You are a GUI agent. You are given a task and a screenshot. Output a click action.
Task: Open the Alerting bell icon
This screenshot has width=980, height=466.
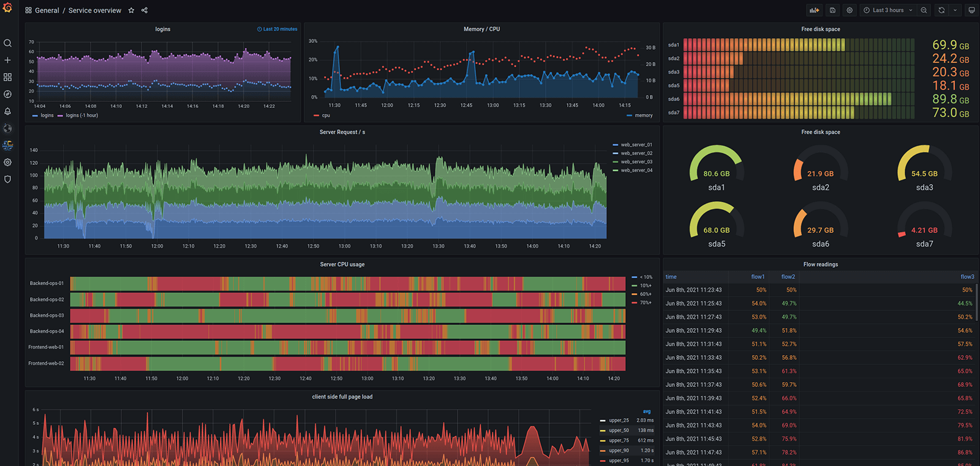pyautogui.click(x=7, y=112)
